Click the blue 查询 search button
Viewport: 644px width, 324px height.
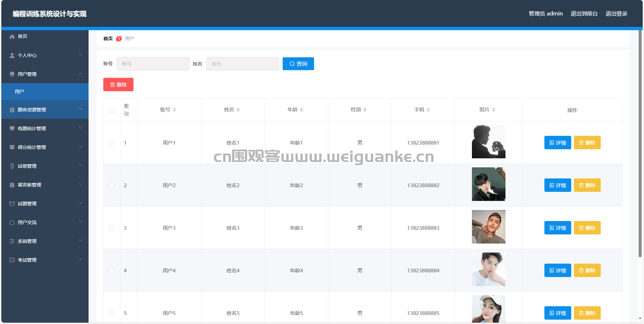298,64
